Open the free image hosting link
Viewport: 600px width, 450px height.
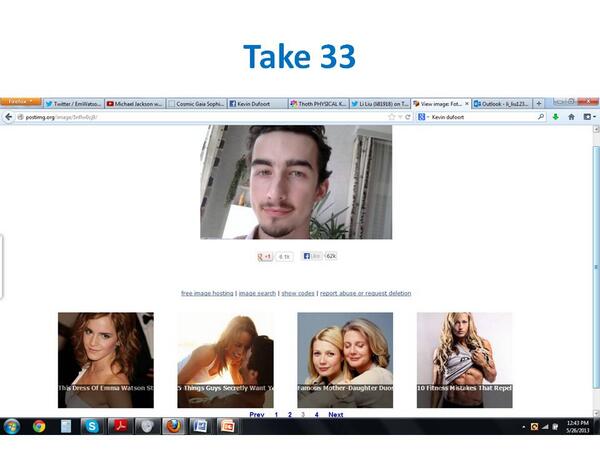[x=207, y=293]
